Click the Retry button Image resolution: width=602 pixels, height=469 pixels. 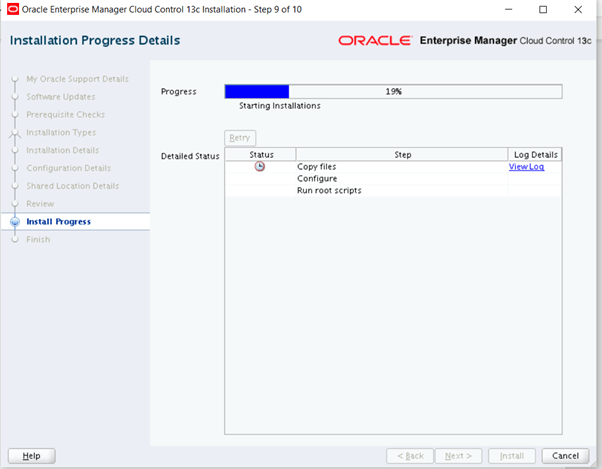pos(240,138)
